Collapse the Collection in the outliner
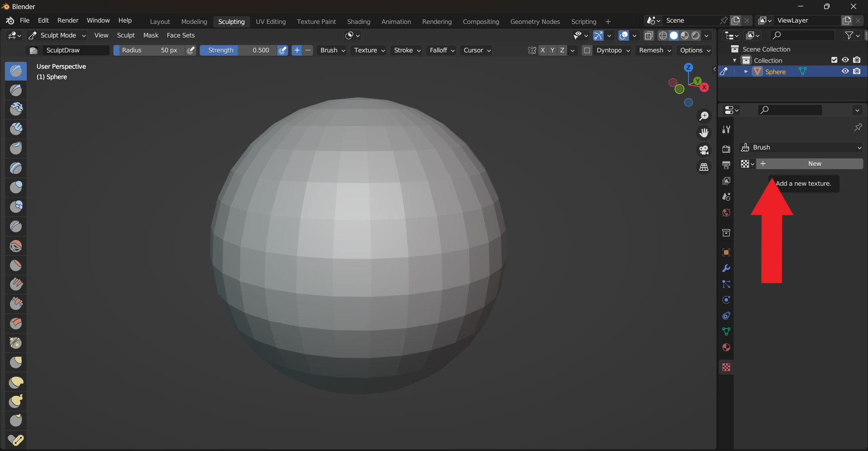868x451 pixels. [735, 60]
